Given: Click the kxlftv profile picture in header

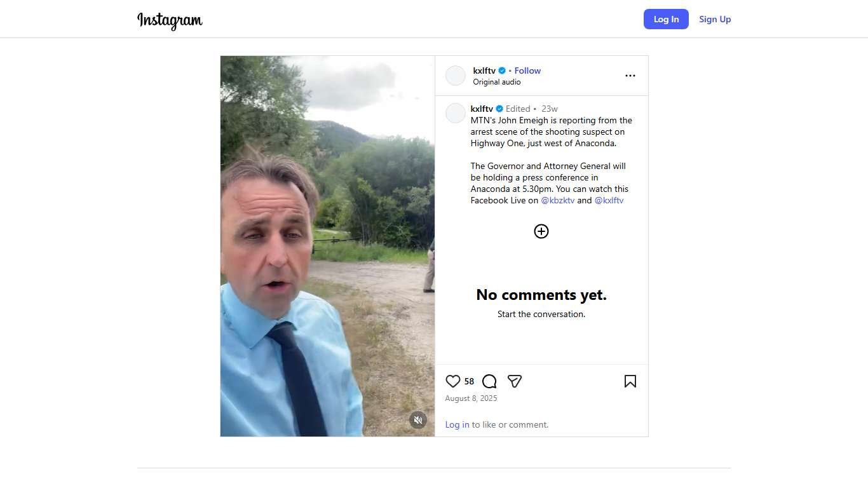Looking at the screenshot, I should coord(456,76).
